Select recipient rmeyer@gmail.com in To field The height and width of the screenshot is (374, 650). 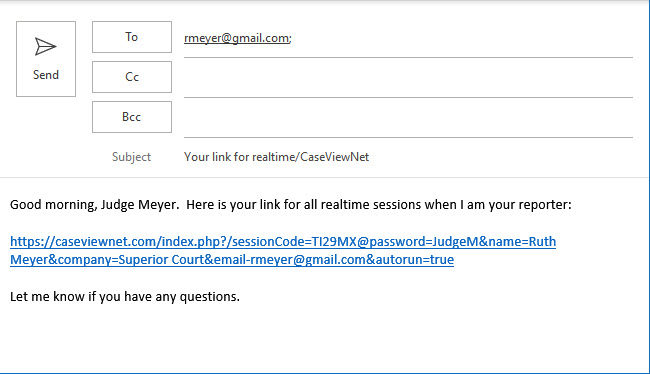pyautogui.click(x=238, y=38)
